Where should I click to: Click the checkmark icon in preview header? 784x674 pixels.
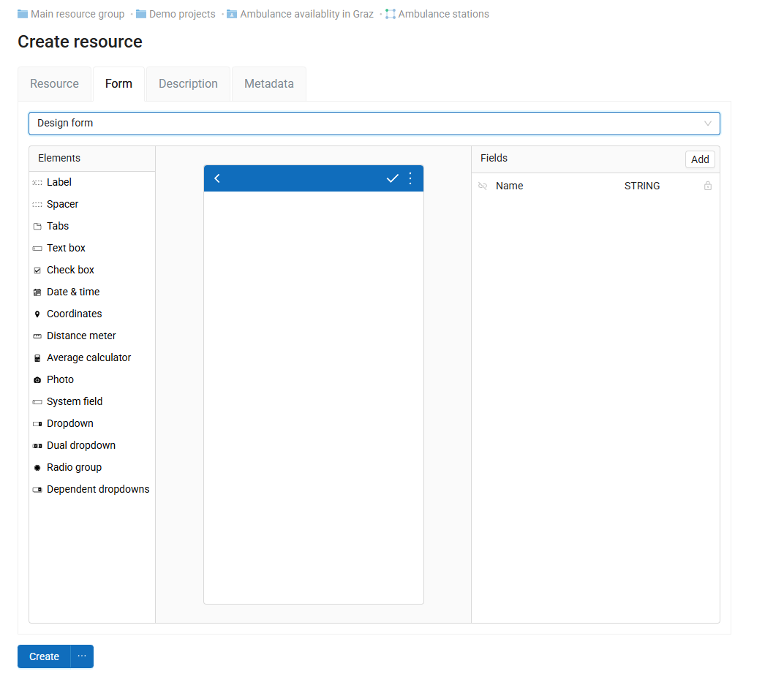[x=392, y=178]
